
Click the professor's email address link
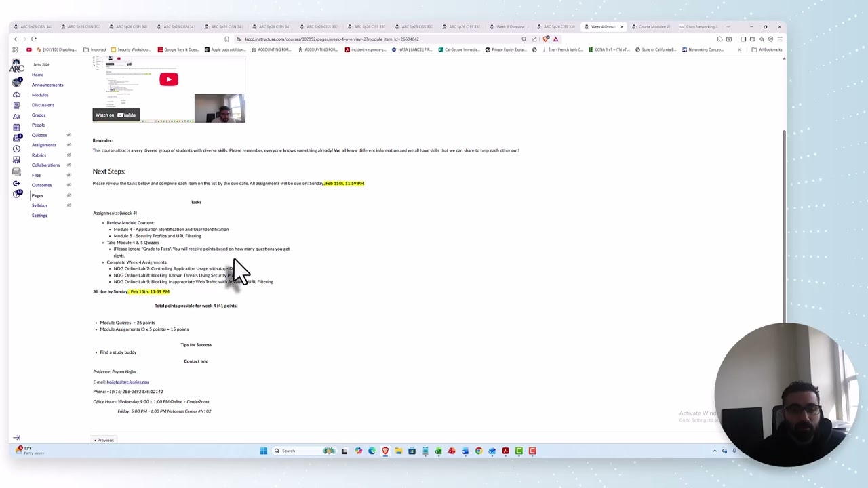[127, 382]
